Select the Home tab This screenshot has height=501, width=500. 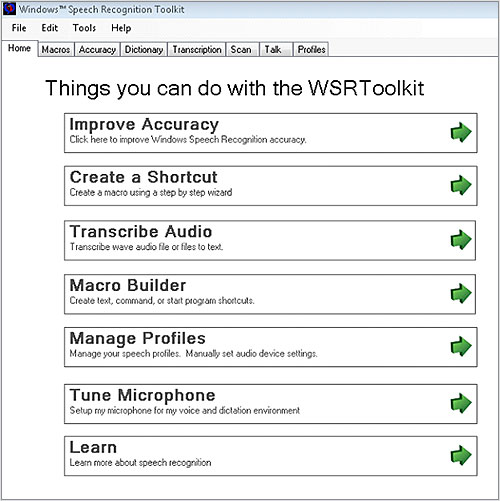click(19, 48)
